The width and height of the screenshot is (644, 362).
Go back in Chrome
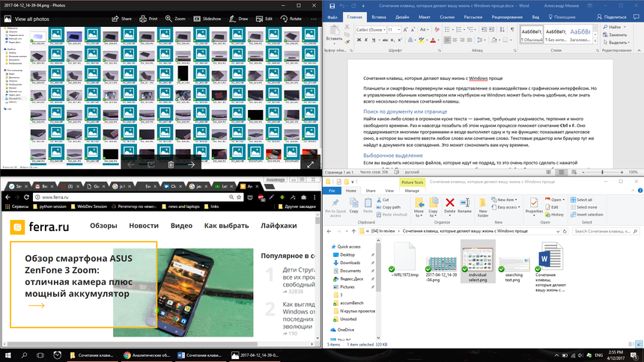[x=7, y=197]
